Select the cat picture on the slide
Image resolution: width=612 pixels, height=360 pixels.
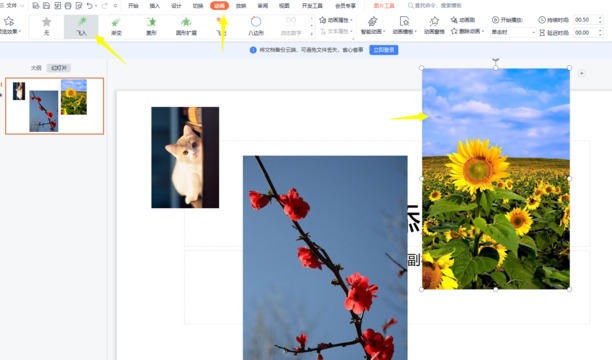[185, 157]
